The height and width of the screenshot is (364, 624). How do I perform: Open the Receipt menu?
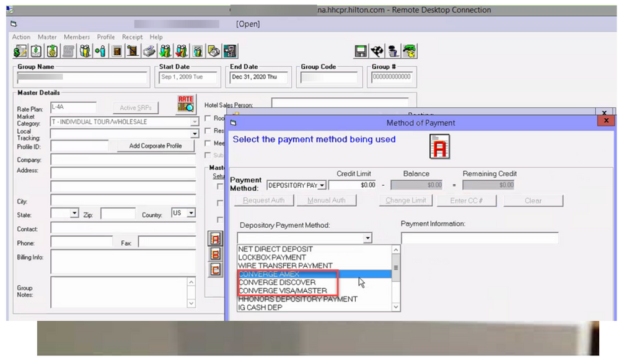point(132,37)
